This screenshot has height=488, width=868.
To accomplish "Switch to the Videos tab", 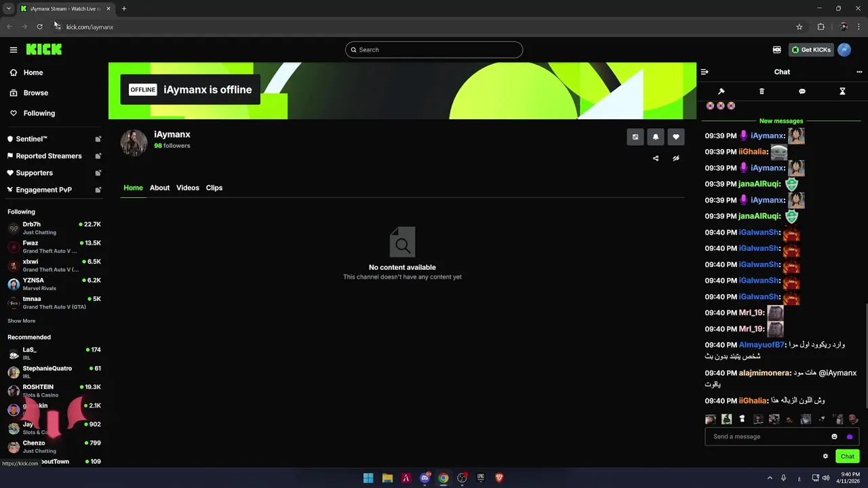I will 188,188.
